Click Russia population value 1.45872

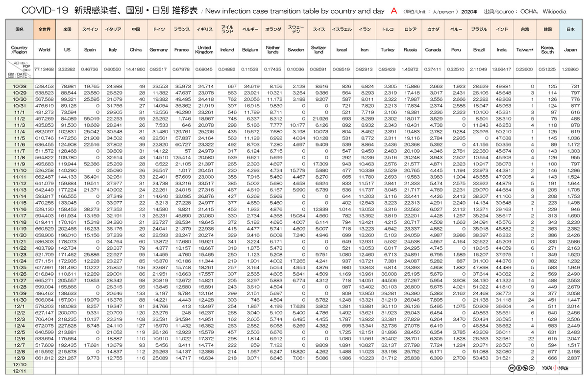click(410, 70)
